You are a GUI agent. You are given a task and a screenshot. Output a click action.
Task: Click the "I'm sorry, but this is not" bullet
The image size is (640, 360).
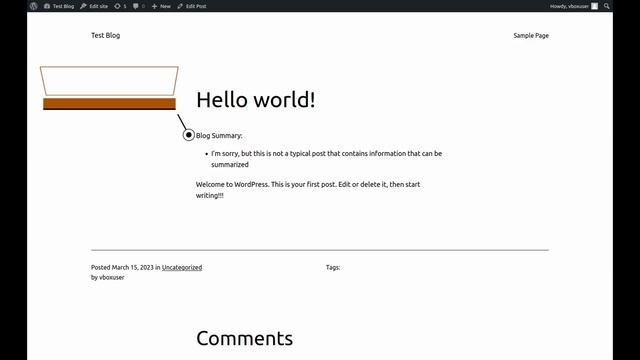[x=327, y=159]
